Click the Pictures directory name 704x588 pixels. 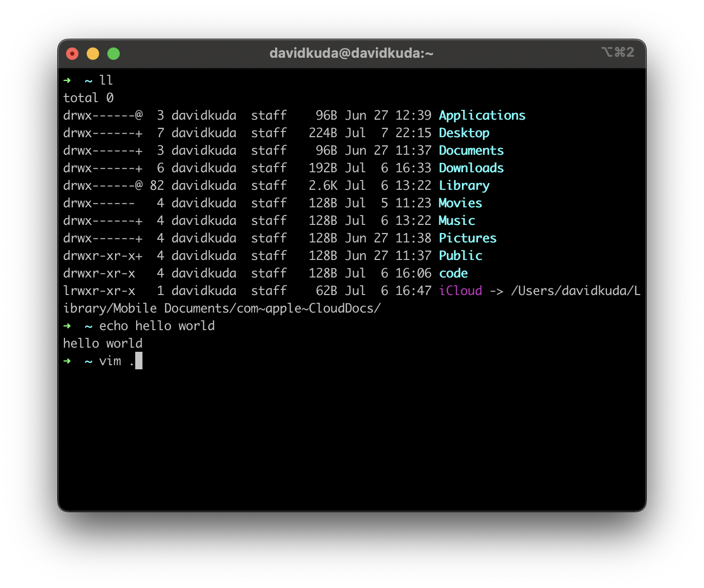coord(468,238)
